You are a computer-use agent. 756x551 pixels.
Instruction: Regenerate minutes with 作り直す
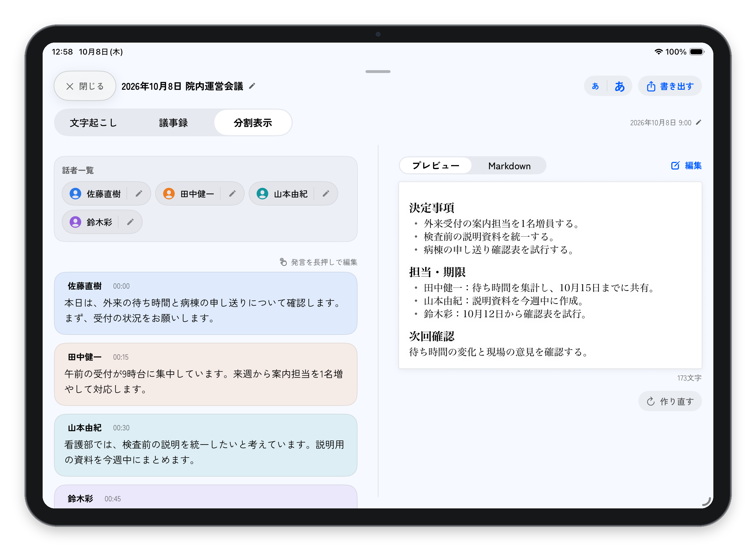click(670, 401)
